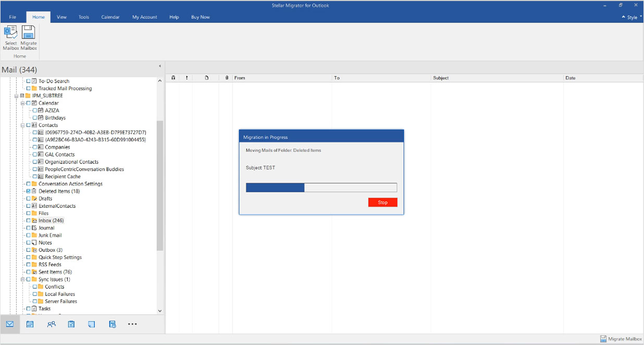644x345 pixels.
Task: Click the trash can column header icon
Action: click(174, 78)
